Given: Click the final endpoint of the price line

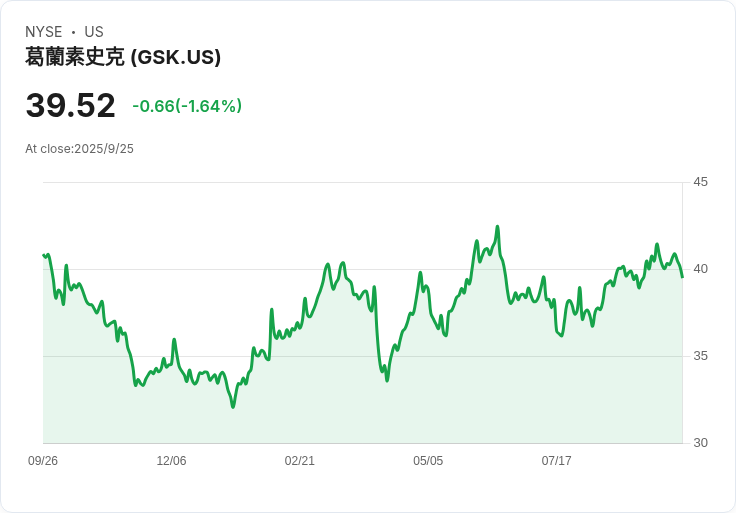Looking at the screenshot, I should coord(682,277).
